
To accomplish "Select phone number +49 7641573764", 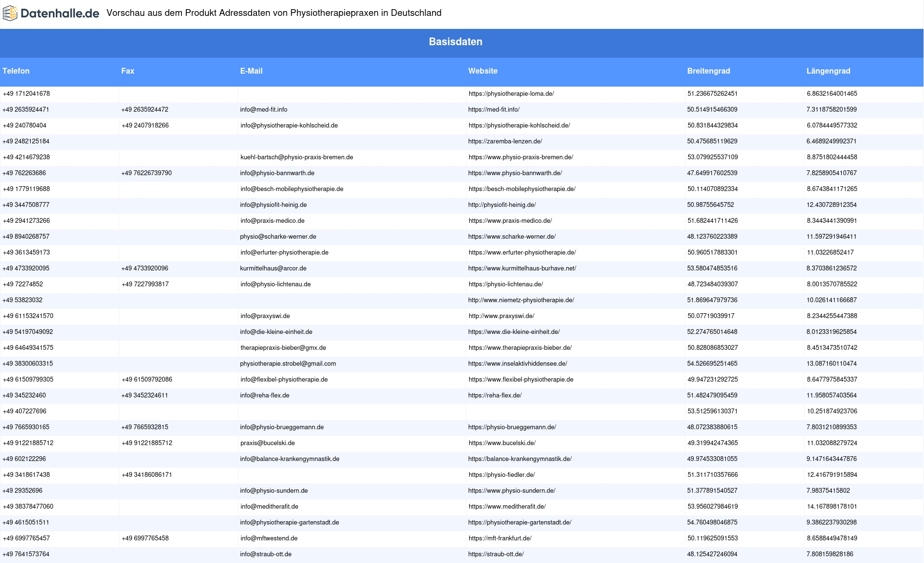I will (26, 554).
